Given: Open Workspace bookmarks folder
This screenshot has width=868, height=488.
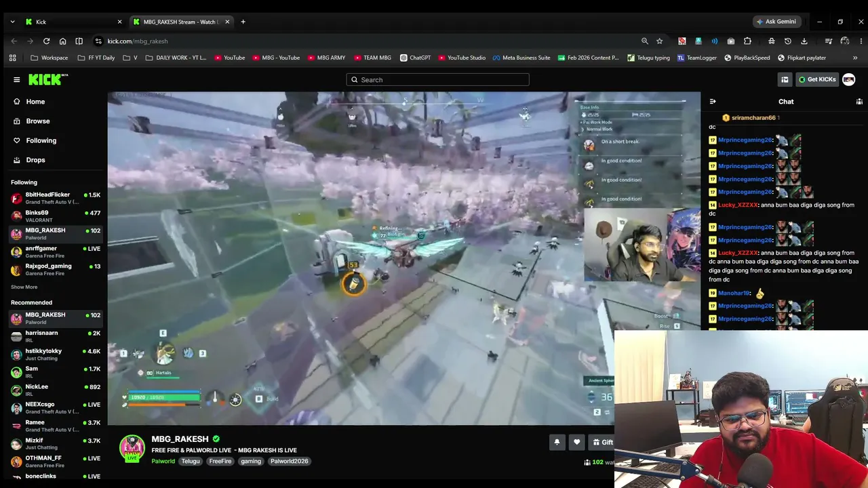Looking at the screenshot, I should point(49,58).
